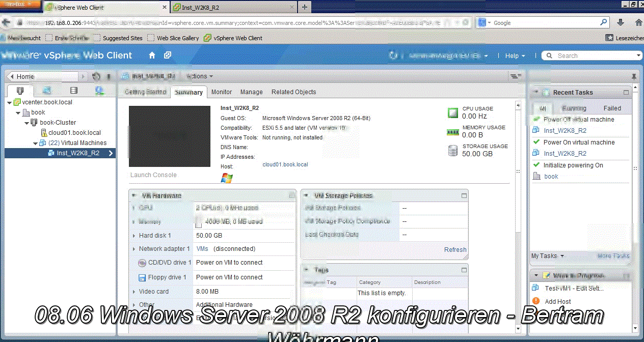
Task: Click the Launch Console link
Action: coord(153,175)
